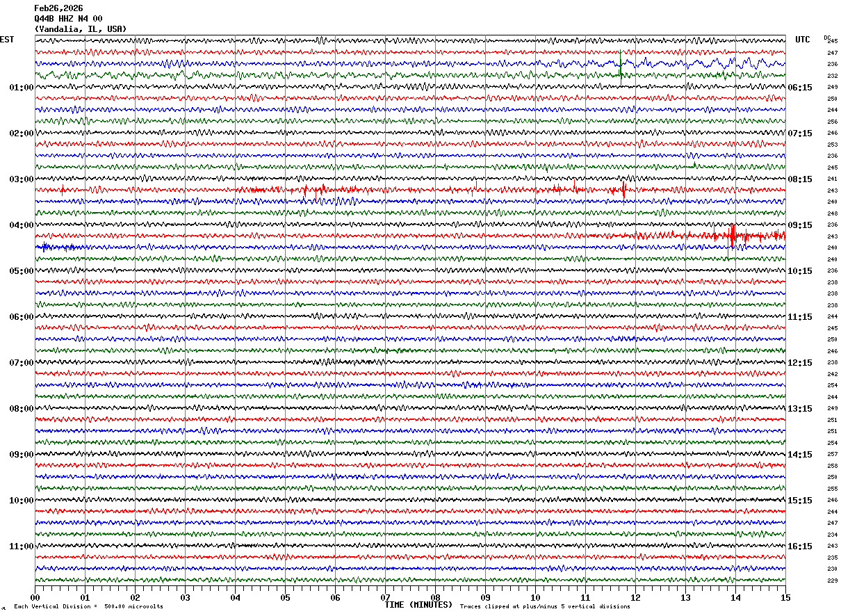Viewport: 841px width, 616px height.
Task: Select the 04:00 EST hour label
Action: coord(22,225)
